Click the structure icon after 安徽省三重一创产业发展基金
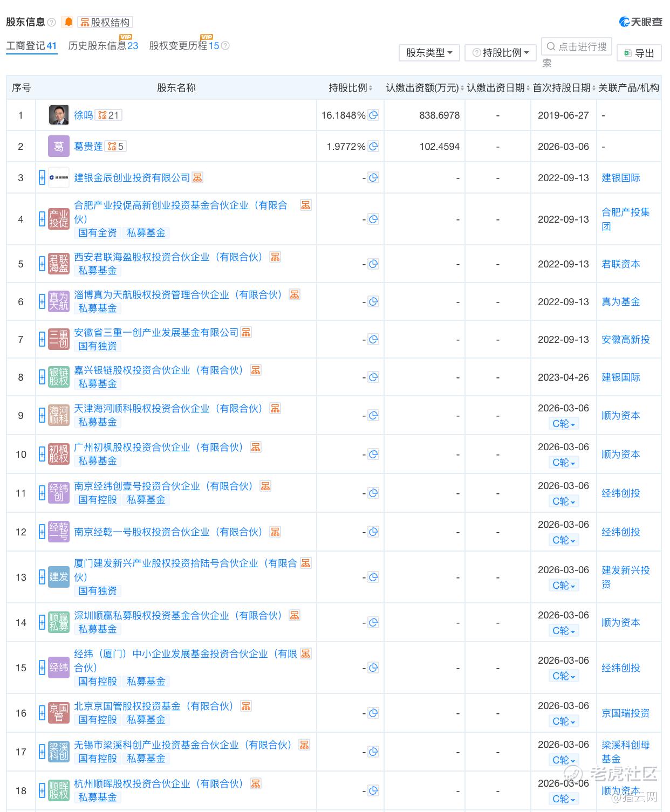 coord(246,332)
